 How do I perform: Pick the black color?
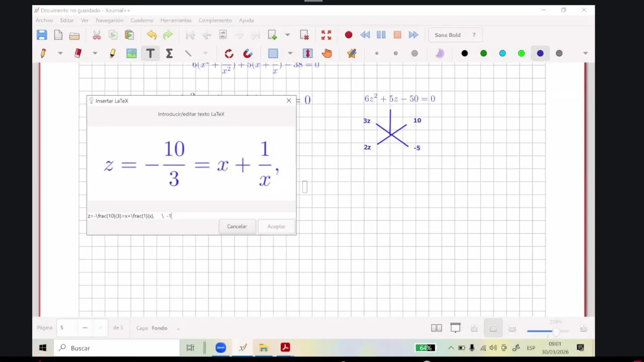point(464,53)
